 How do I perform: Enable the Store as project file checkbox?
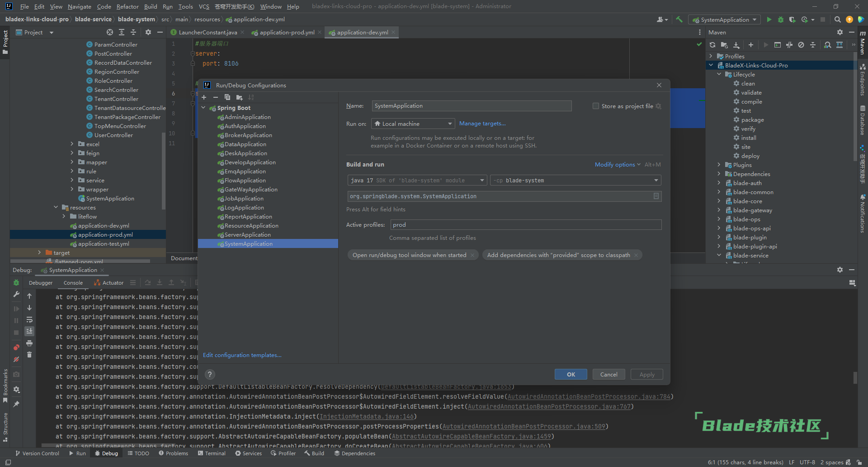tap(596, 106)
